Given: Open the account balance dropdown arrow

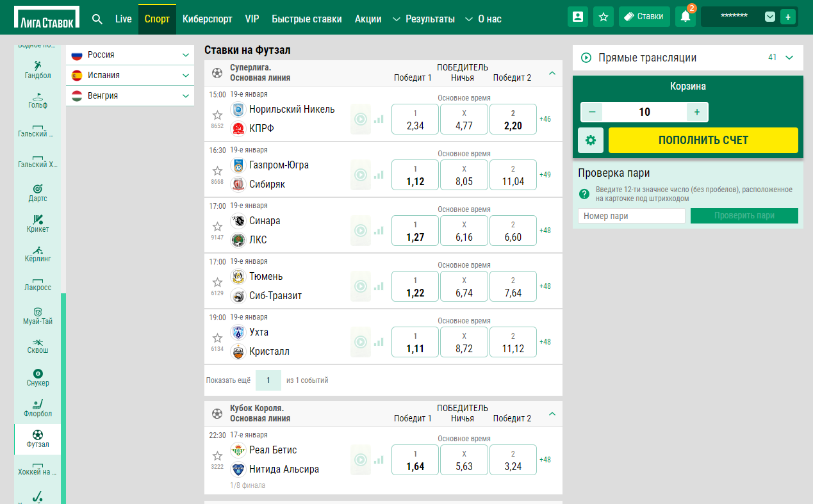Looking at the screenshot, I should pos(770,17).
